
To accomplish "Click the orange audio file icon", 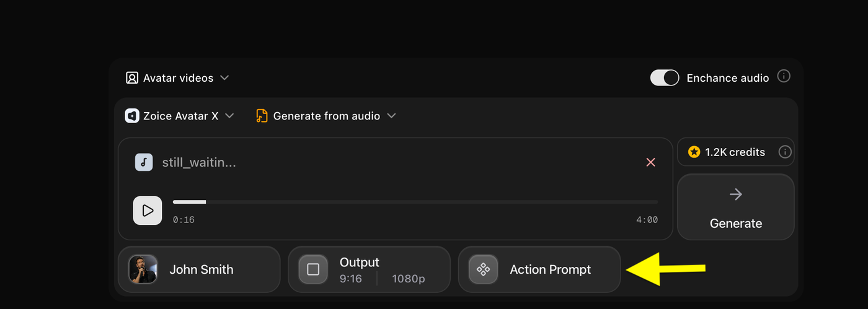I will pyautogui.click(x=262, y=116).
